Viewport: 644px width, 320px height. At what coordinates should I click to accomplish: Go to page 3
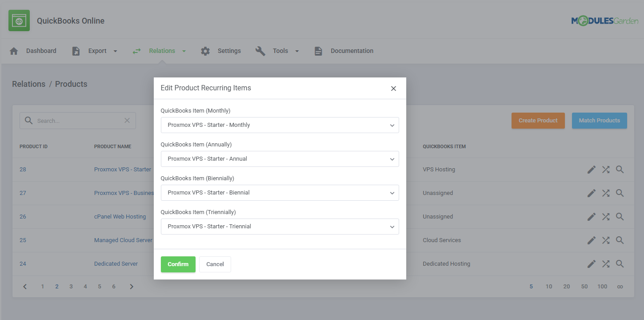(x=71, y=287)
